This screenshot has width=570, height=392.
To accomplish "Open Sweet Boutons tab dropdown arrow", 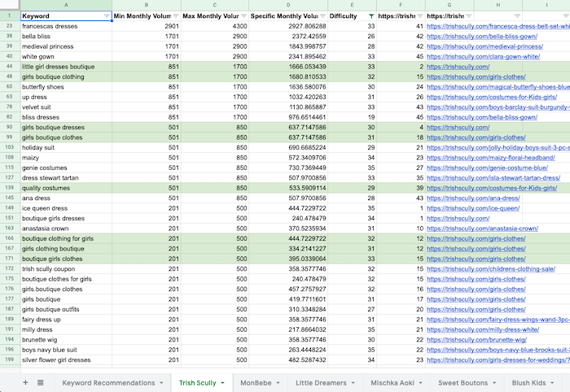I will 494,383.
